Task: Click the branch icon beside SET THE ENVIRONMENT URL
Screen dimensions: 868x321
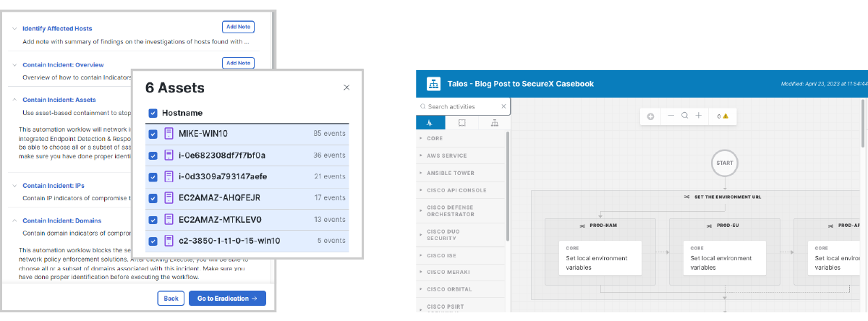Action: (686, 197)
